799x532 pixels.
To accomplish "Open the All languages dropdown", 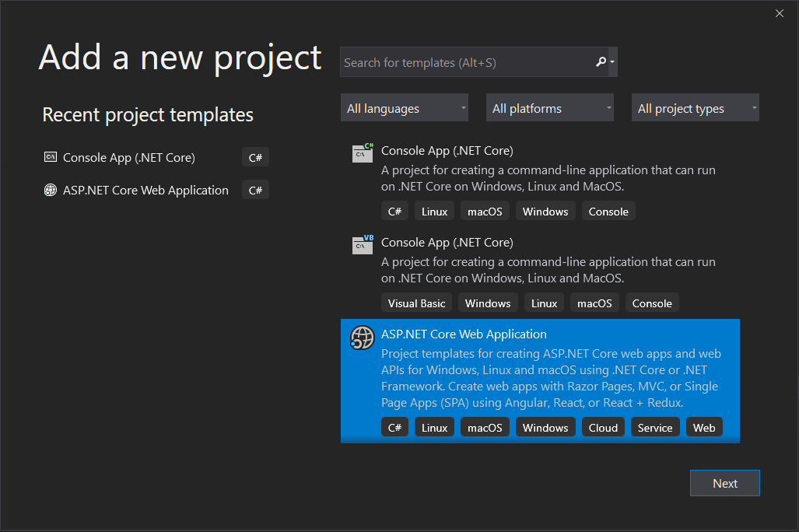I will pyautogui.click(x=404, y=107).
